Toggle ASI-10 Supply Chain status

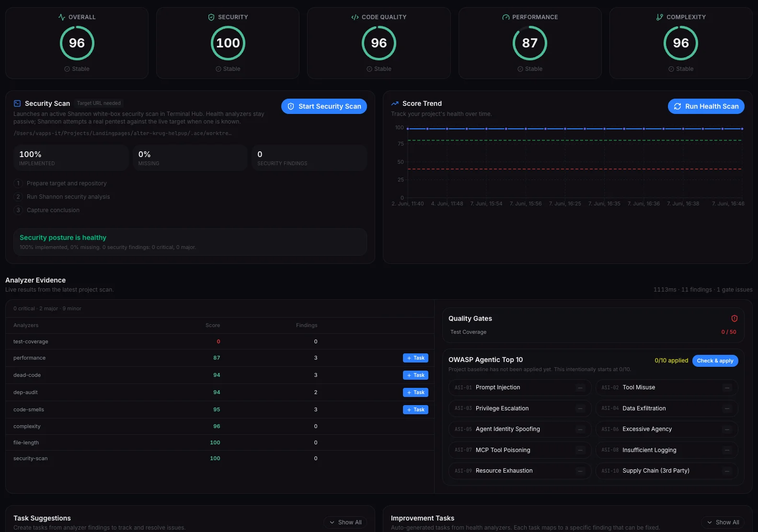[x=727, y=471]
